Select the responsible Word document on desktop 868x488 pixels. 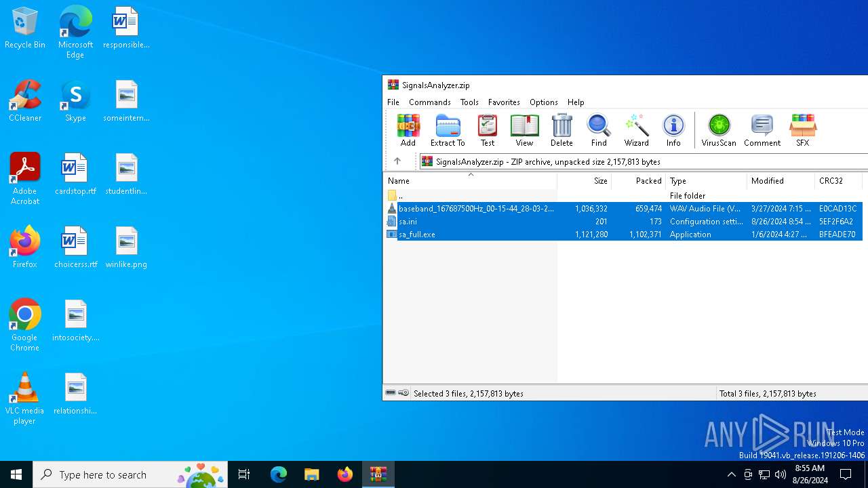(126, 28)
